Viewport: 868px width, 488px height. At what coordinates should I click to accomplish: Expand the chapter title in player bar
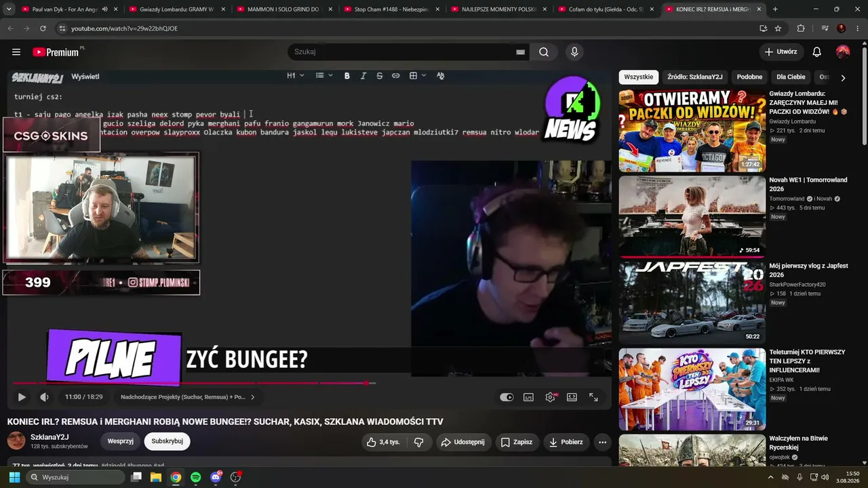coord(188,397)
